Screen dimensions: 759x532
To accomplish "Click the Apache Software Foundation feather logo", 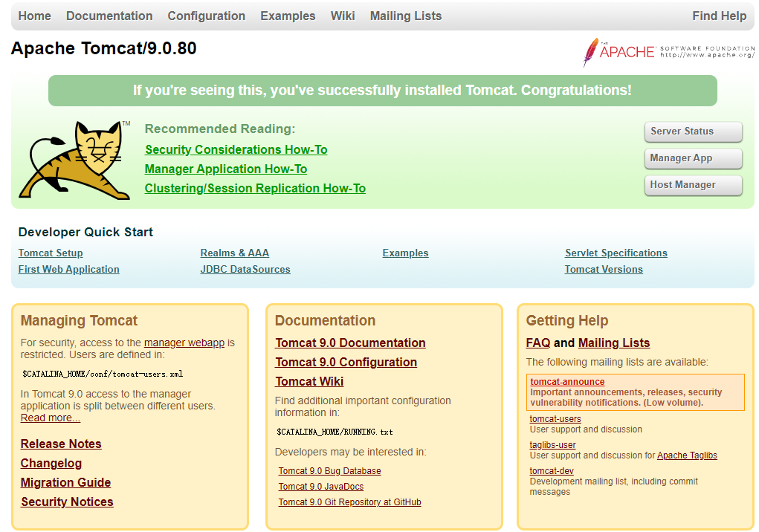I will click(668, 52).
